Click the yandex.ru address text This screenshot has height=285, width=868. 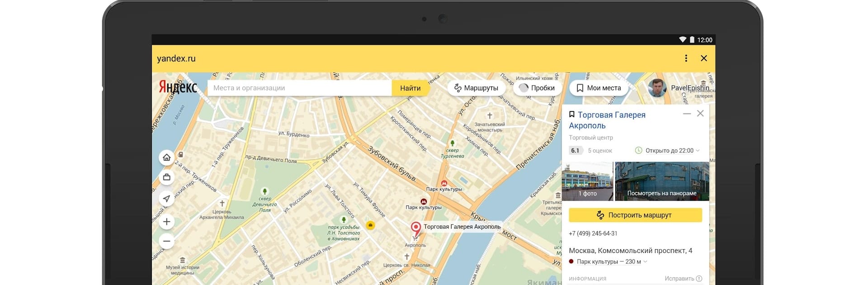(176, 58)
